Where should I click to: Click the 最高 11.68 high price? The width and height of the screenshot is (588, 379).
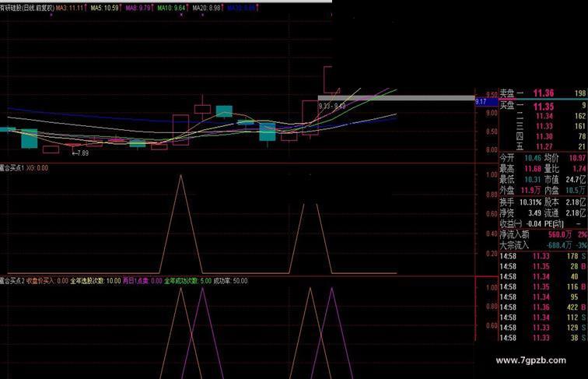click(x=533, y=169)
